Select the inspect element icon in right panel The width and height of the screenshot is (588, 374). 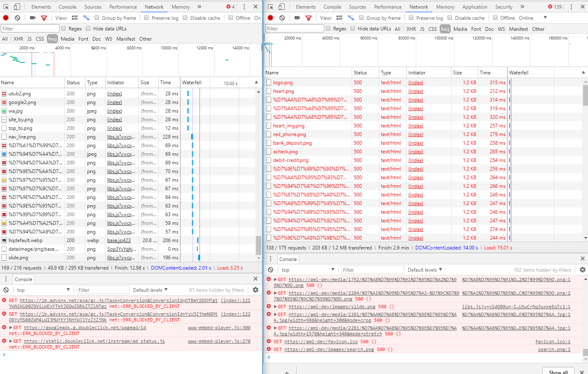pyautogui.click(x=270, y=7)
